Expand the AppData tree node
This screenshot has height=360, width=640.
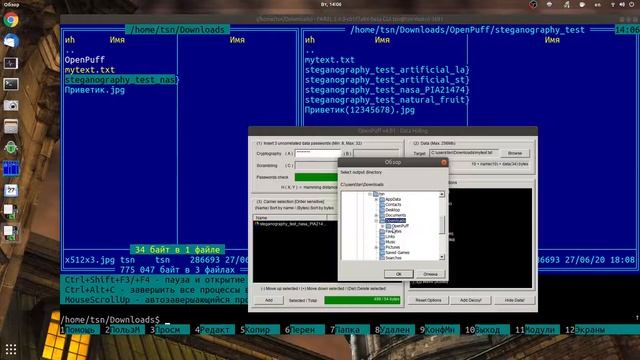point(376,199)
